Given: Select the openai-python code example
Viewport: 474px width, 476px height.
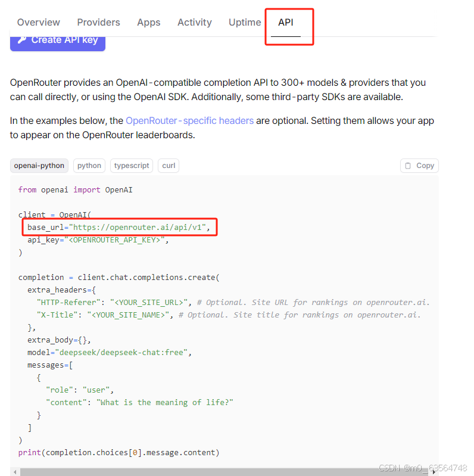Looking at the screenshot, I should pyautogui.click(x=39, y=166).
